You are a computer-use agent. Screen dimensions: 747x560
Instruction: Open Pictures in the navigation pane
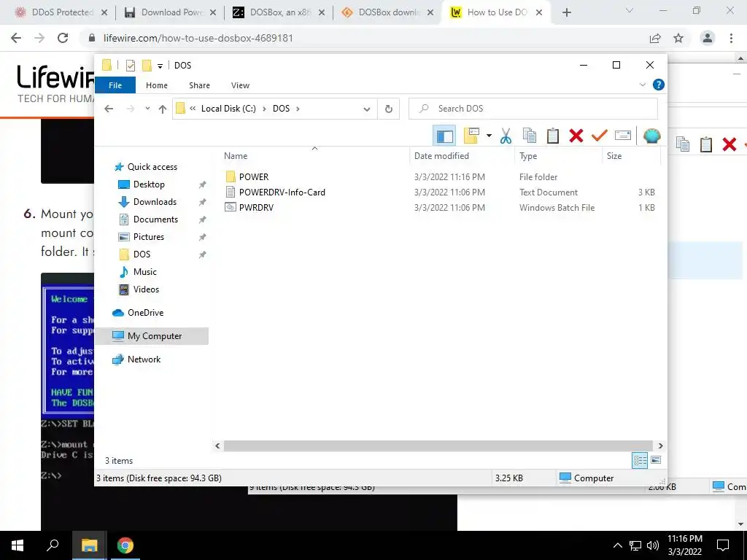click(x=148, y=237)
